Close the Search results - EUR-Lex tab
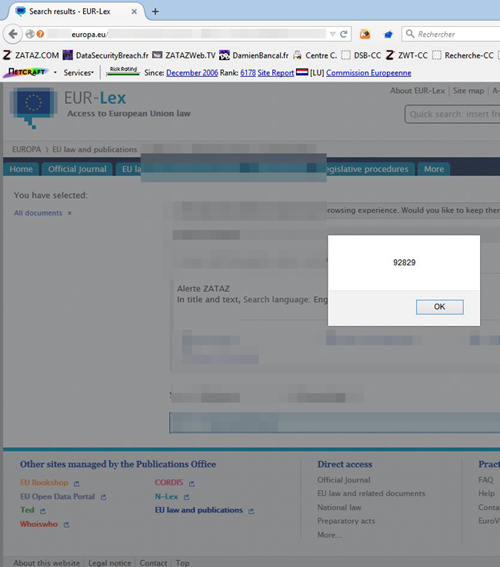500x567 pixels. pos(134,12)
